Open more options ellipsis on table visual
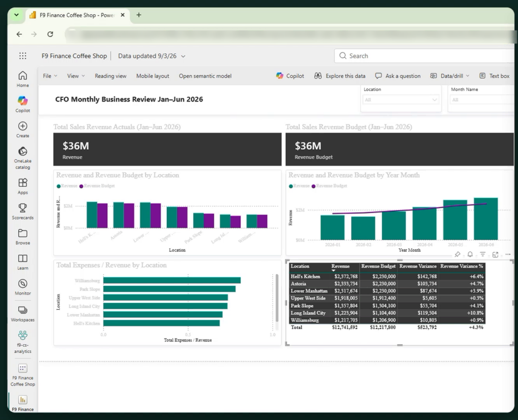Screen dimensions: 518x420 coord(508,254)
